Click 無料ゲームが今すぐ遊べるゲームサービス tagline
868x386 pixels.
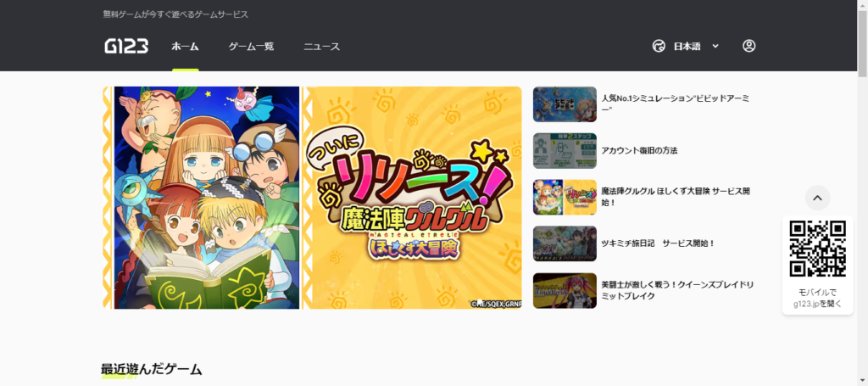click(175, 14)
